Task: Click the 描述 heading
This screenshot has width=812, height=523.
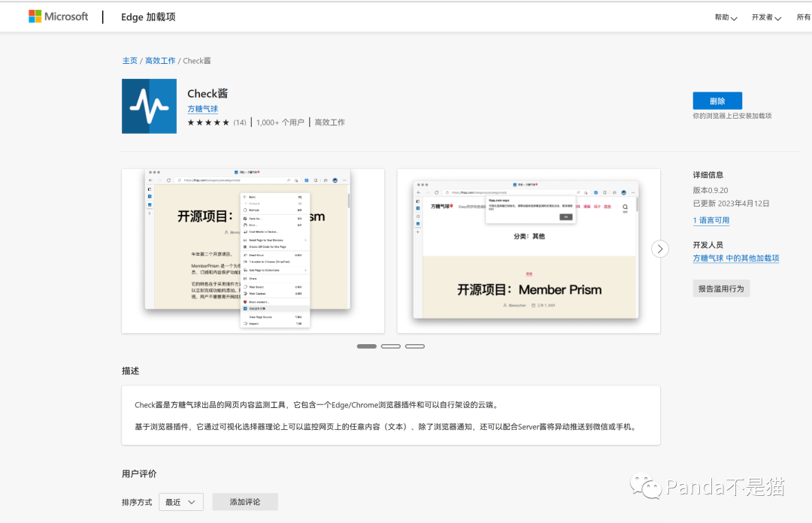Action: coord(131,370)
